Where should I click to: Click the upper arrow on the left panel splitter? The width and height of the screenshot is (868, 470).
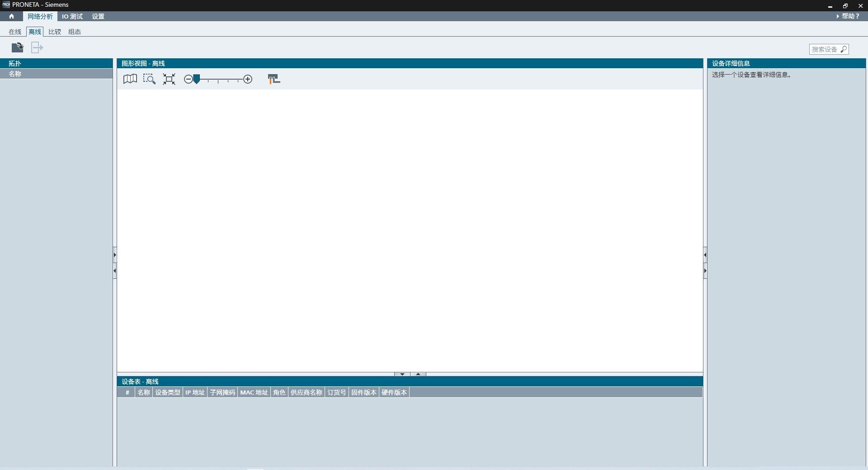coord(115,255)
